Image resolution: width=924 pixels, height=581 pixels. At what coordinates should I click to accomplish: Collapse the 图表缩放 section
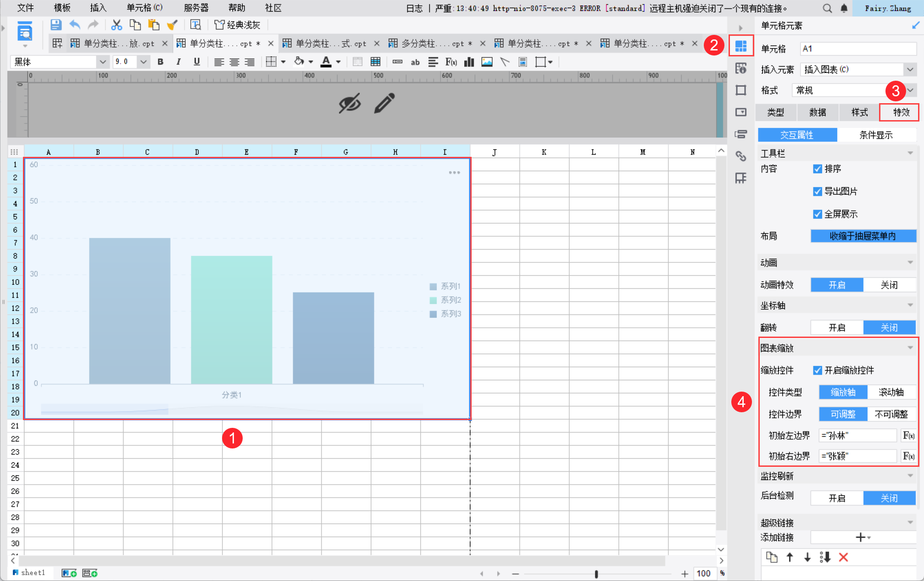(910, 348)
